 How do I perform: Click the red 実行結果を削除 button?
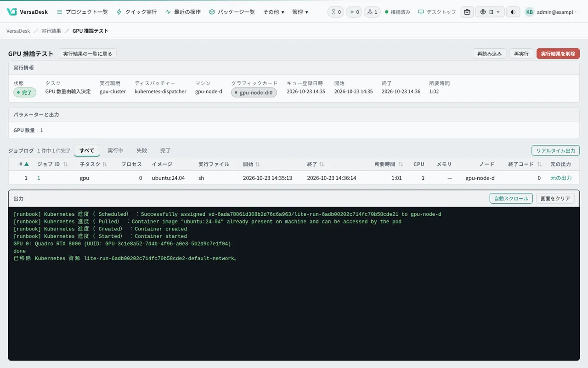coord(558,54)
